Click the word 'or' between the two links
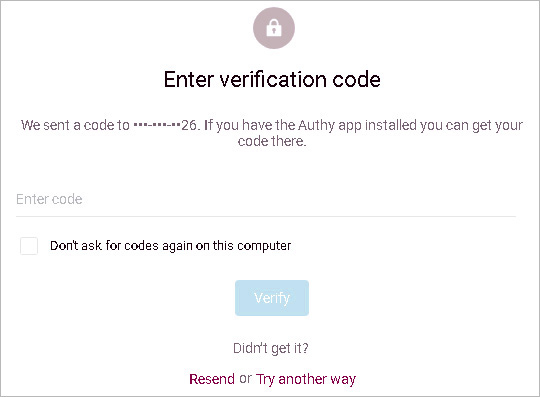The height and width of the screenshot is (397, 540). (245, 379)
